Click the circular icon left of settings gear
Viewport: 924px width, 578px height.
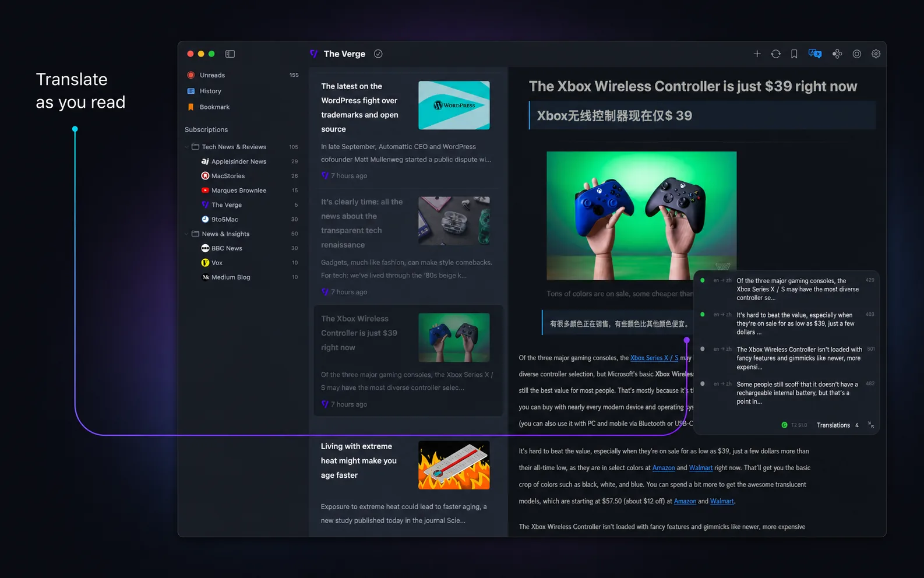[x=856, y=54]
